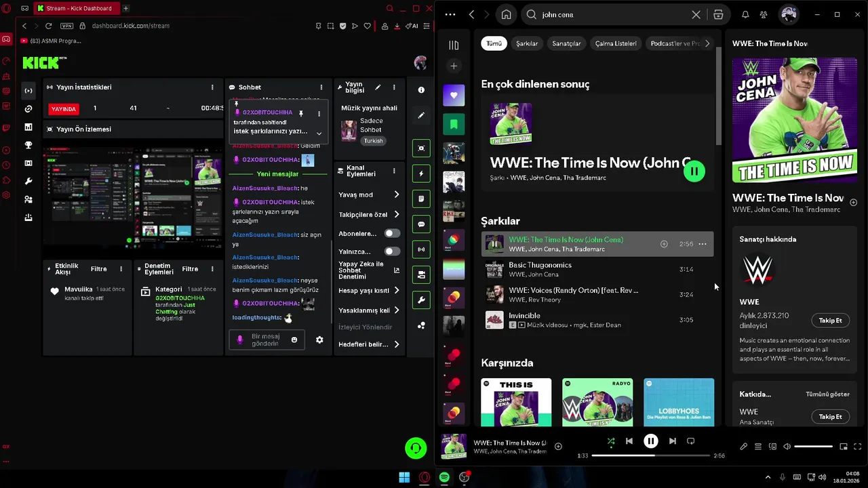Screen dimensions: 868x488
Task: Open Spotify three-dots menu at top left
Action: 450,14
